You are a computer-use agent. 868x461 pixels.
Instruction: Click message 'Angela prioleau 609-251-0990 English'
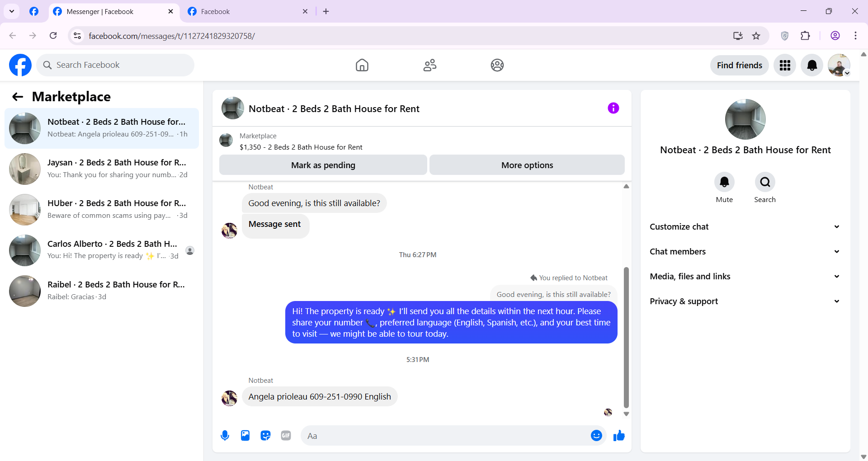320,396
